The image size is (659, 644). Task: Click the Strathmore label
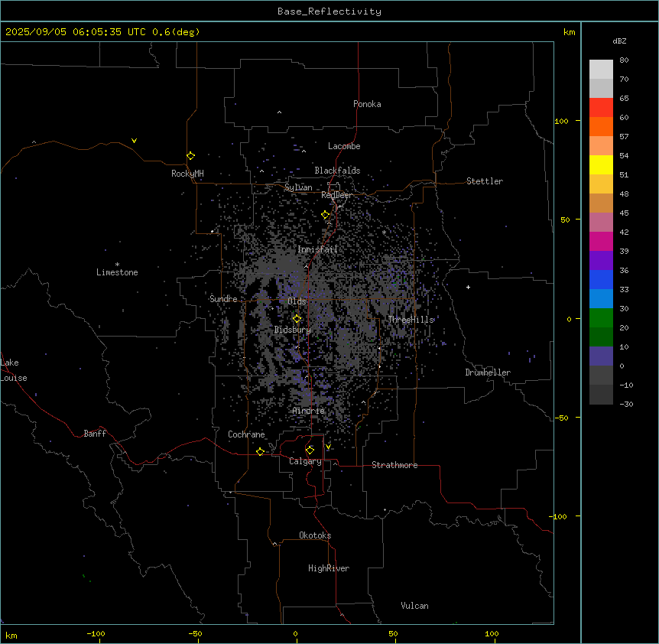pyautogui.click(x=394, y=465)
